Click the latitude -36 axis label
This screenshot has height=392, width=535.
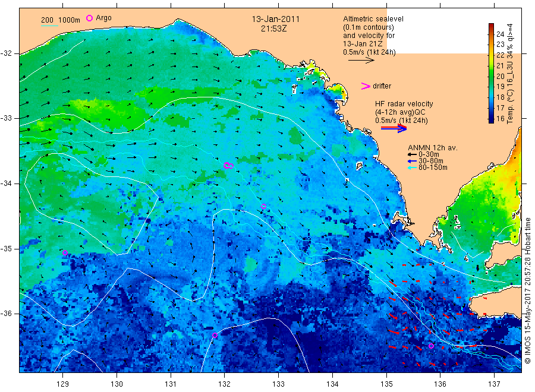pyautogui.click(x=6, y=313)
